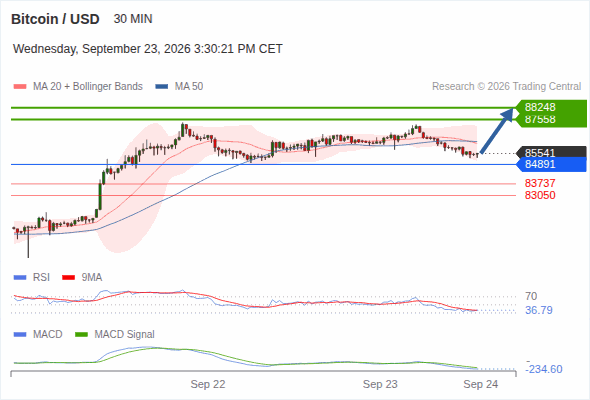Click the RSI value 36.79 label
Image resolution: width=590 pixels, height=400 pixels.
click(x=539, y=310)
